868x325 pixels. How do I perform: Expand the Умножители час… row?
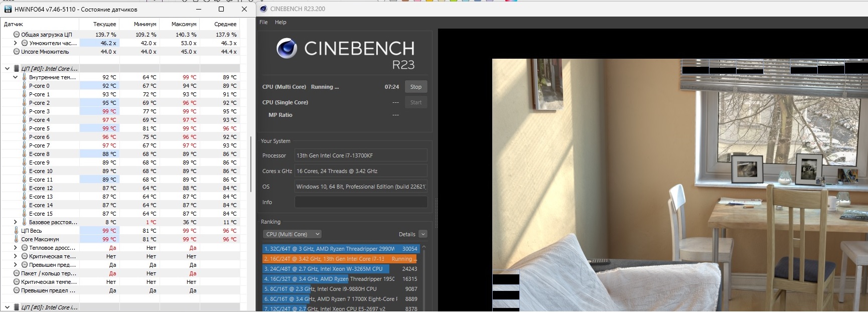coord(15,43)
